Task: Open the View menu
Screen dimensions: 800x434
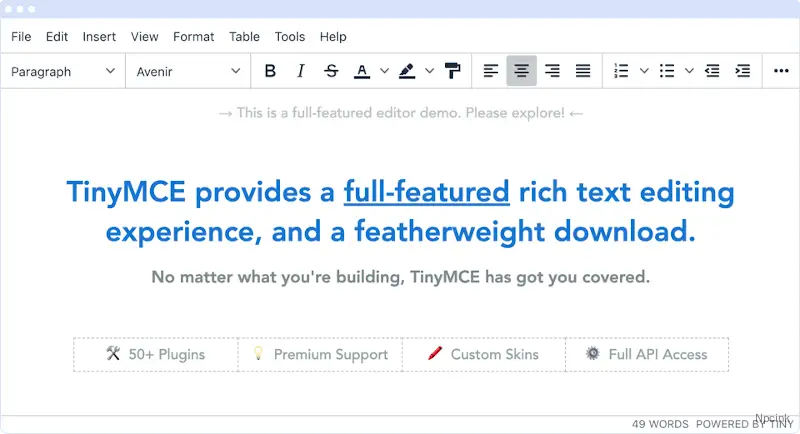Action: point(144,37)
